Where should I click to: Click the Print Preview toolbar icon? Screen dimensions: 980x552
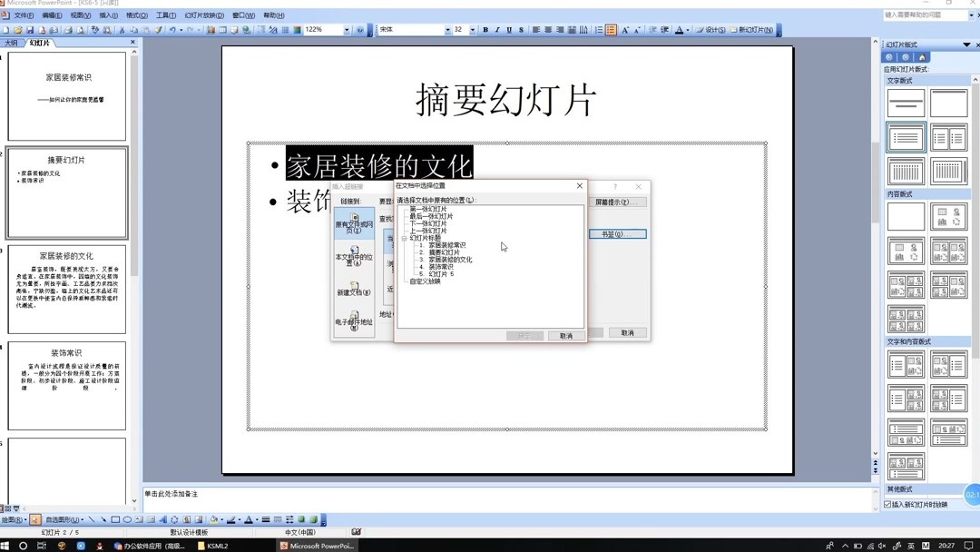pyautogui.click(x=81, y=29)
